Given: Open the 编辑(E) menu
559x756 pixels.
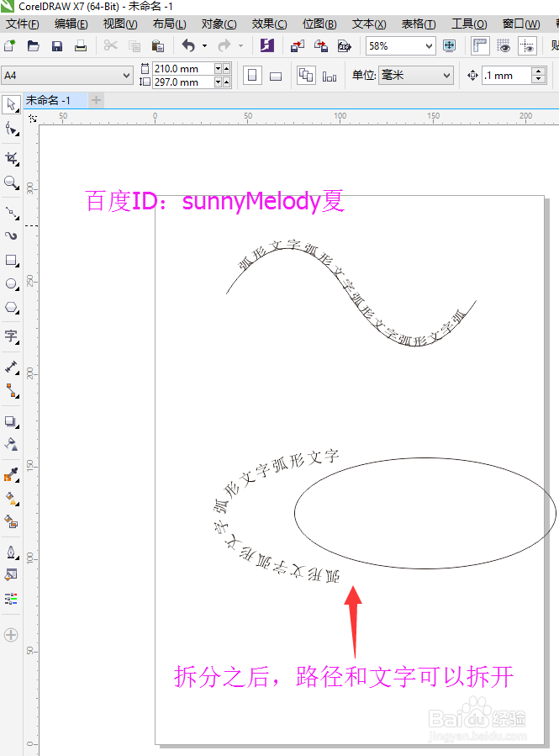Looking at the screenshot, I should [x=71, y=24].
